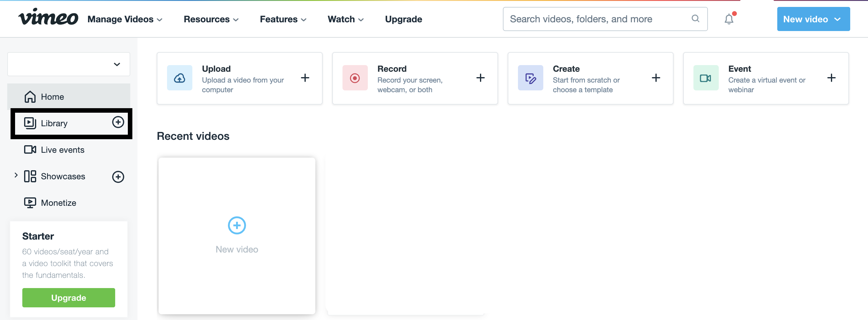Click the Monetize screen icon
This screenshot has width=868, height=320.
(x=30, y=203)
